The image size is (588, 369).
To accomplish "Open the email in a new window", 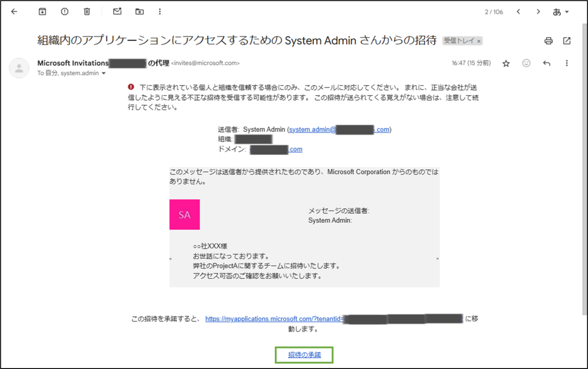I will (567, 41).
